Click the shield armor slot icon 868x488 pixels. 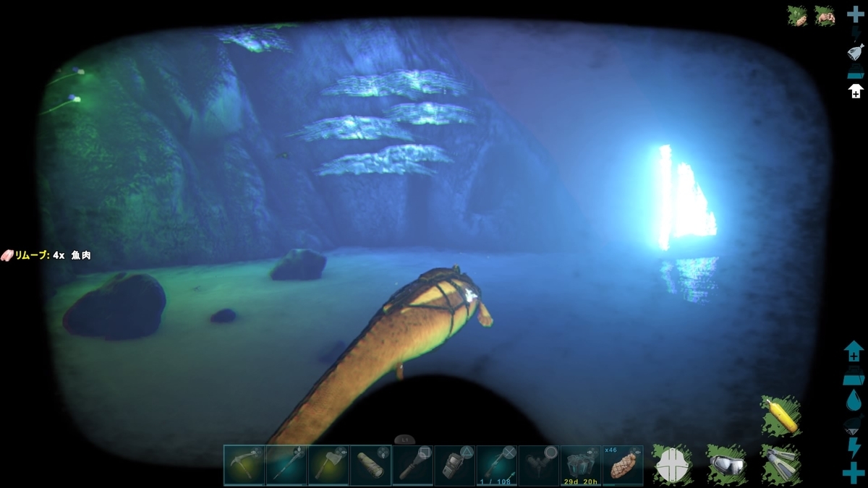point(672,465)
